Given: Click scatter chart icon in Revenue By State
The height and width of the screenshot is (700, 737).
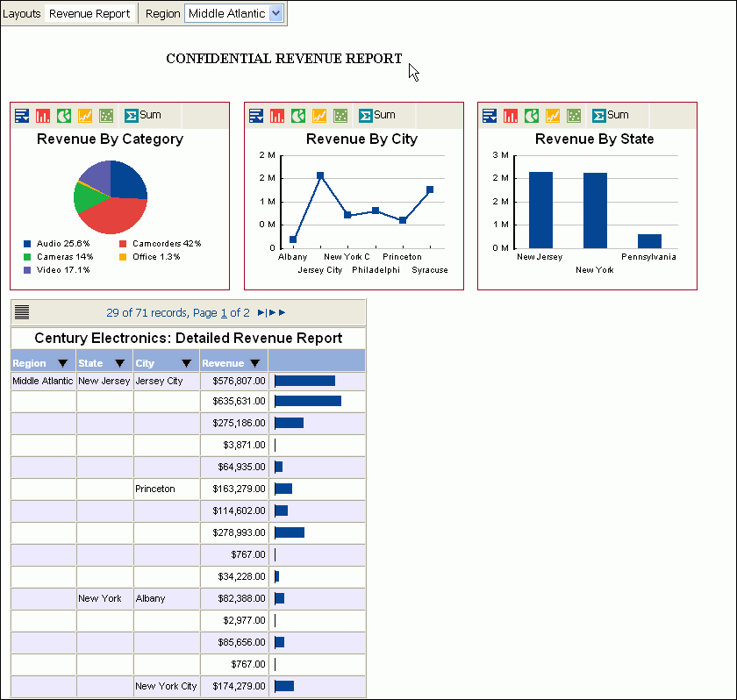Looking at the screenshot, I should [x=574, y=116].
